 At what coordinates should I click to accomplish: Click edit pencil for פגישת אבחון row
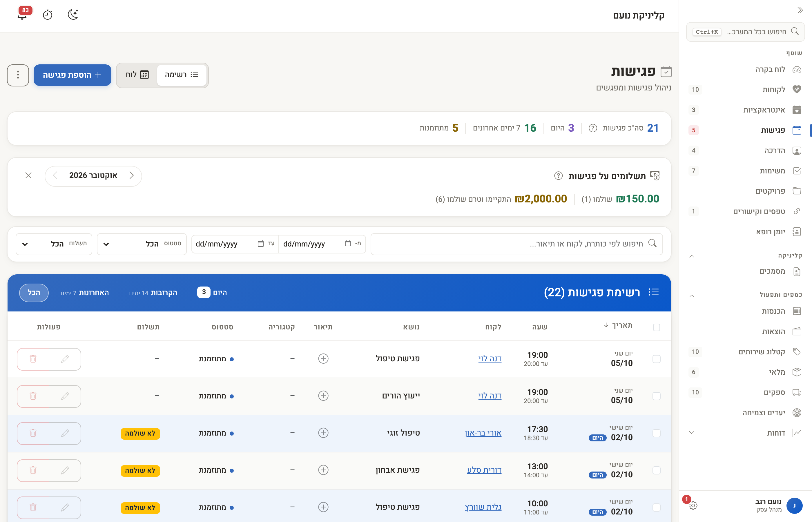click(x=65, y=470)
